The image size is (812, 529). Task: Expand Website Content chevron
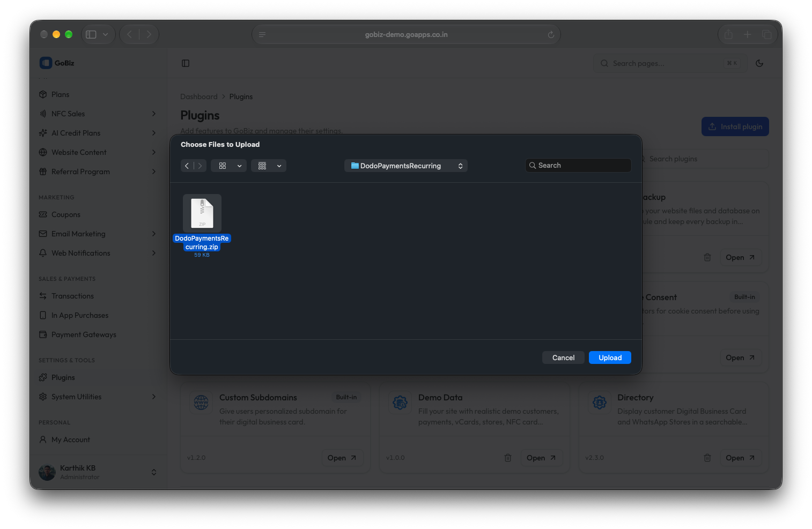(x=154, y=152)
